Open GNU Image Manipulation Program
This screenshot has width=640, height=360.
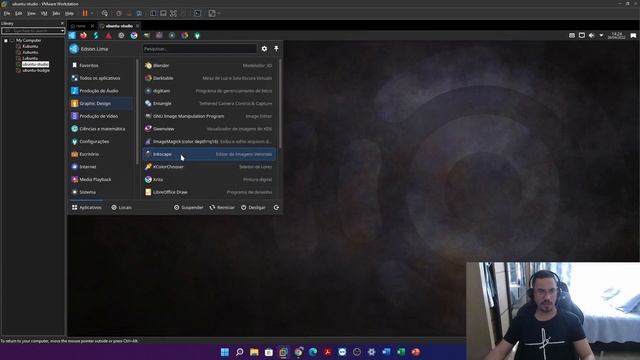[x=209, y=116]
